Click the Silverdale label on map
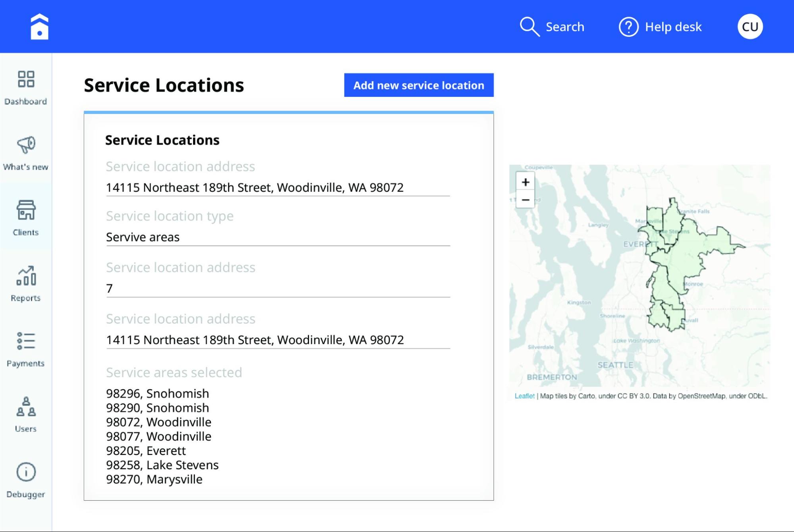Screen dimensions: 794x532 click(x=541, y=347)
